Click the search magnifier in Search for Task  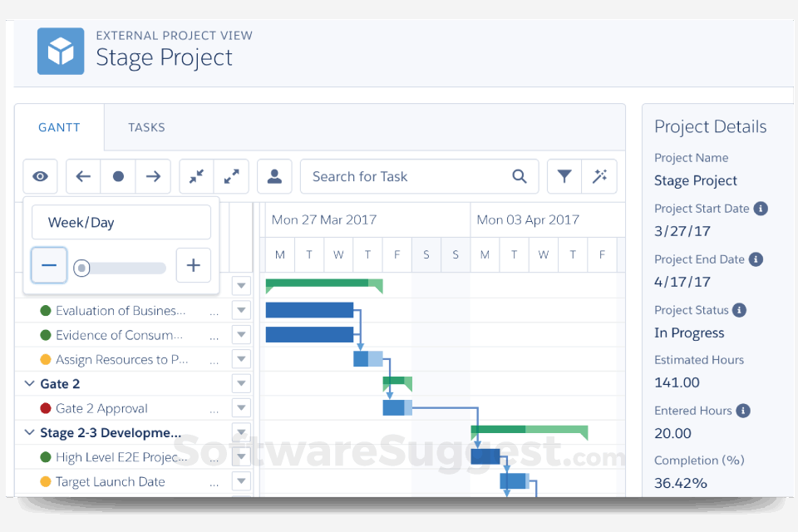pos(520,176)
